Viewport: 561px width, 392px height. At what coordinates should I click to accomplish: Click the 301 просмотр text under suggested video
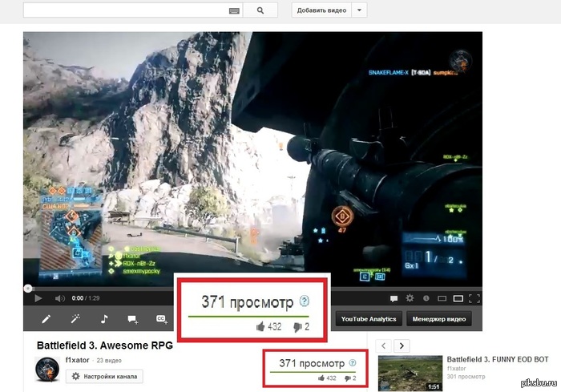click(466, 377)
